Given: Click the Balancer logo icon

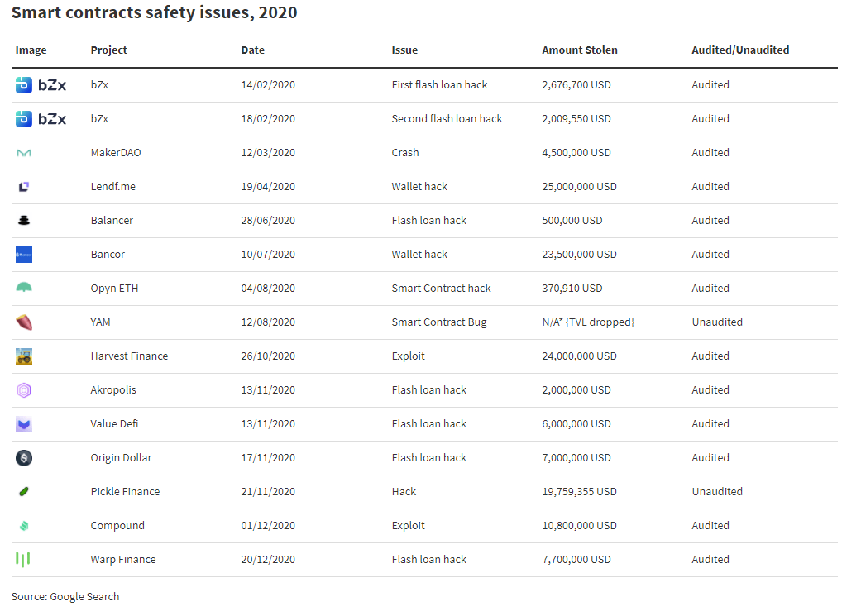Looking at the screenshot, I should (24, 221).
